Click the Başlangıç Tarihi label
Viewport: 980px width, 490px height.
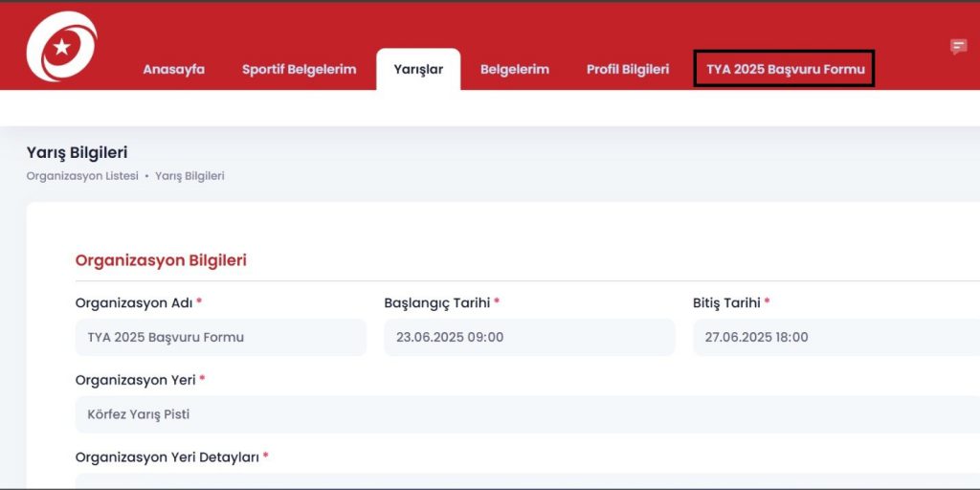436,302
